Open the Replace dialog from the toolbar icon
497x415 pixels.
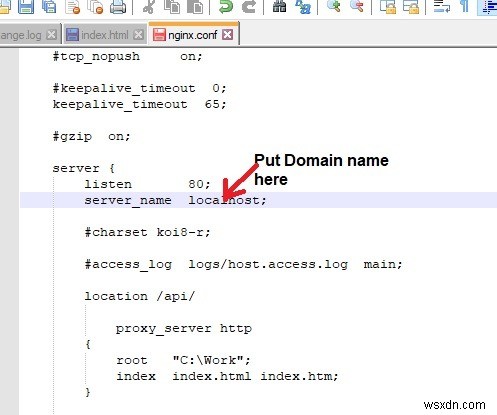(303, 6)
